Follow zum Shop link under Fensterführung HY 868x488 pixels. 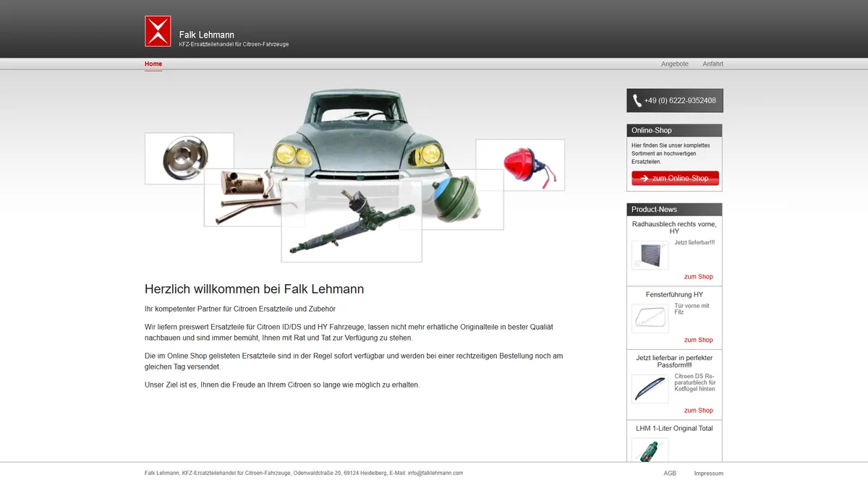(699, 340)
